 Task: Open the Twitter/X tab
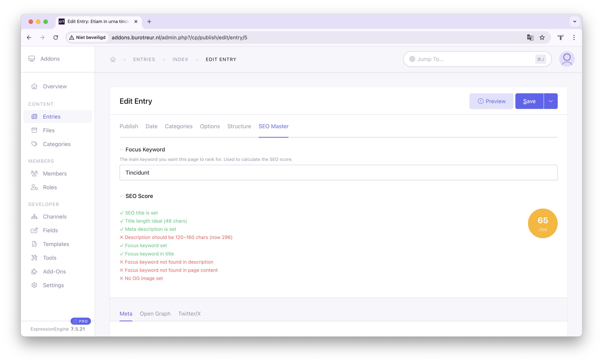tap(189, 314)
